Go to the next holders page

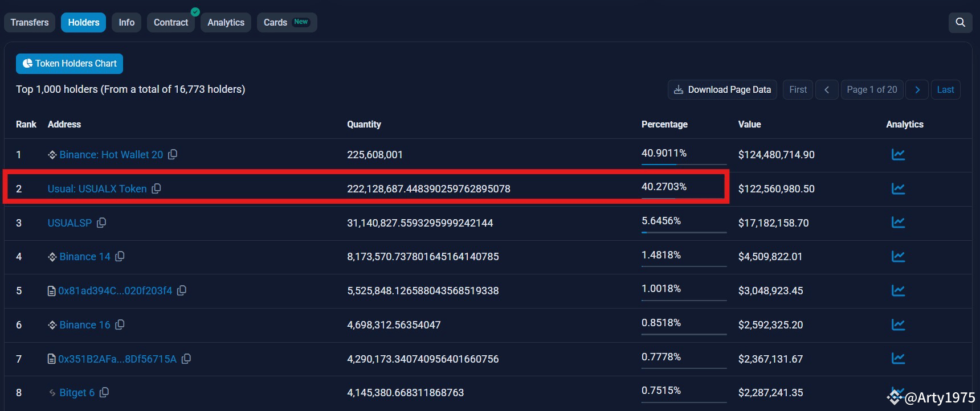pyautogui.click(x=917, y=89)
